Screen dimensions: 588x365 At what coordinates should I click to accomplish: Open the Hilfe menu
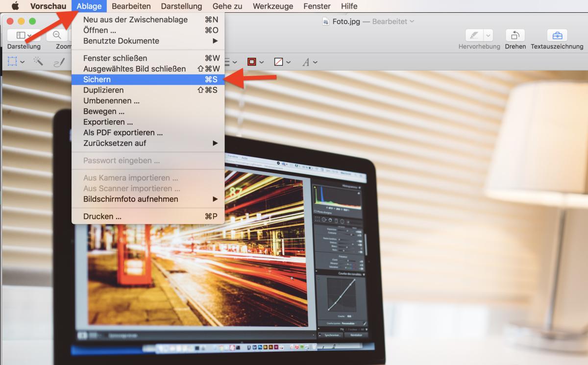pos(349,6)
